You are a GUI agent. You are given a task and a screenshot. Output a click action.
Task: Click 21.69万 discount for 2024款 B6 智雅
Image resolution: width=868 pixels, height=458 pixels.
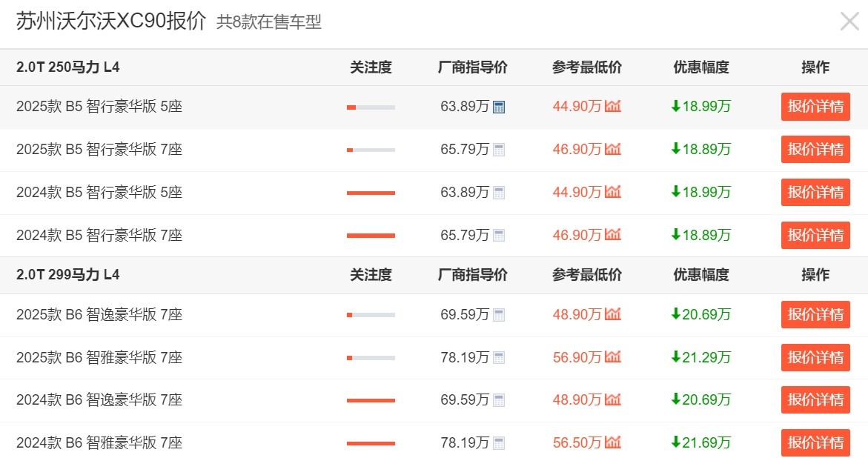pos(700,442)
